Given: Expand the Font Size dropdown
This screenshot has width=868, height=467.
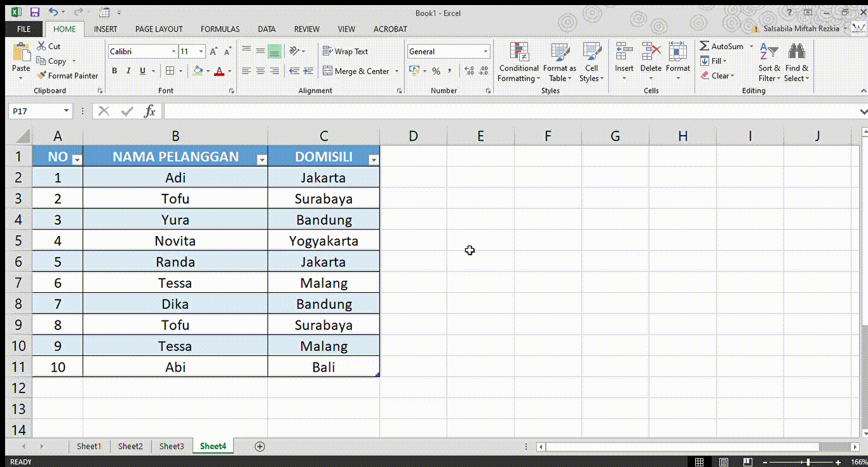Looking at the screenshot, I should (x=201, y=51).
